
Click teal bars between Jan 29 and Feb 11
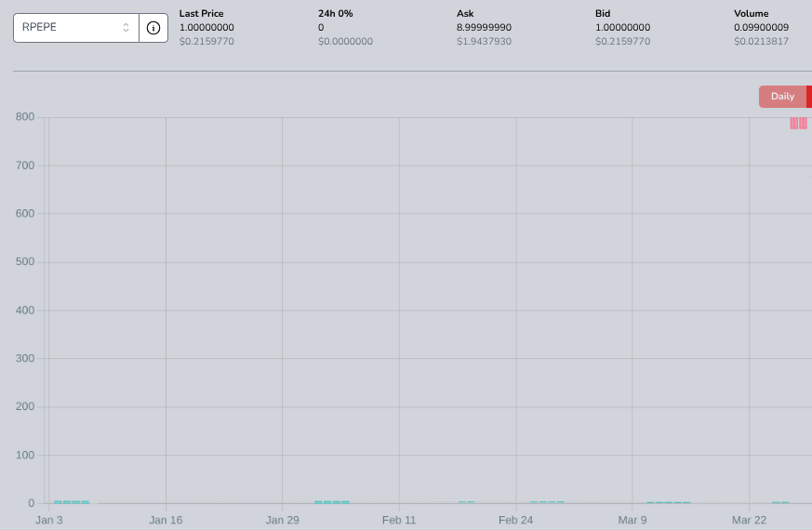coord(331,502)
